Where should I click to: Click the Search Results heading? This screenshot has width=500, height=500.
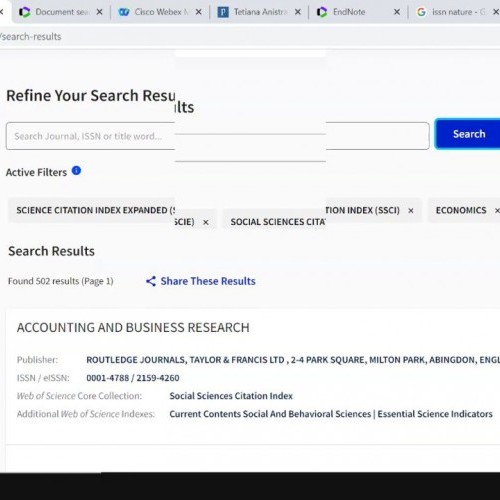coord(51,251)
